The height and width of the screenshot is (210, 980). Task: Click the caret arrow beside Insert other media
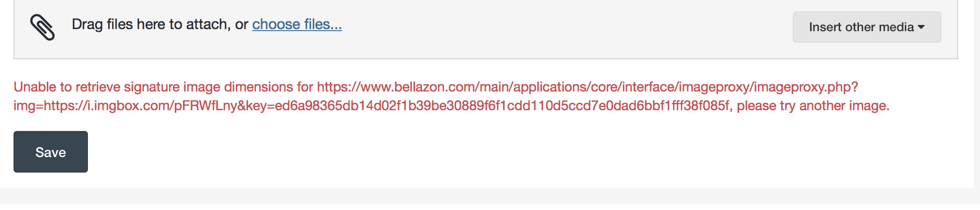click(x=921, y=27)
